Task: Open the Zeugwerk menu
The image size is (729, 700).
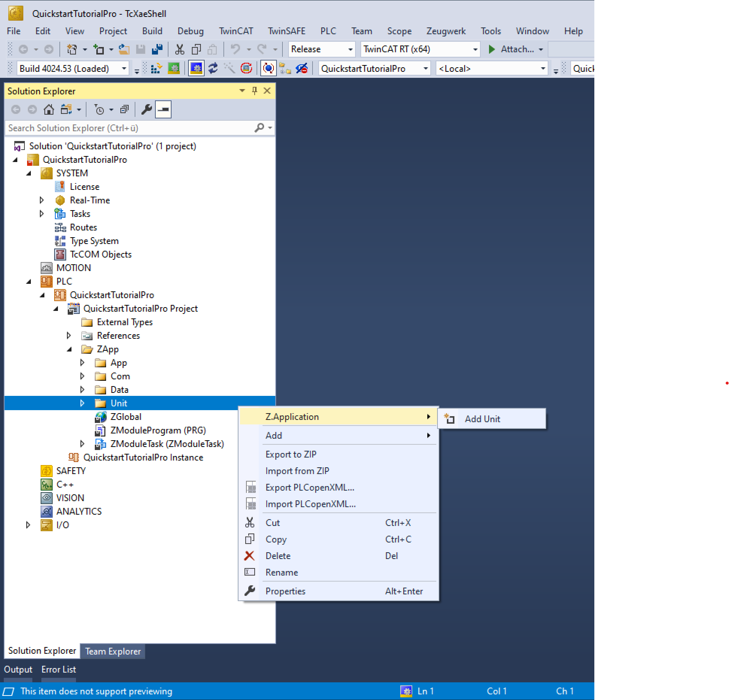Action: [x=446, y=31]
